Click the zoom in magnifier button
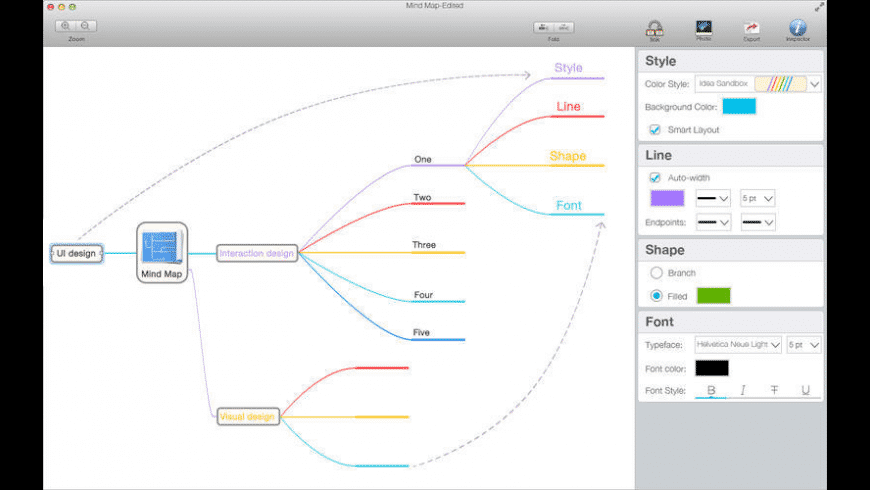This screenshot has height=490, width=870. (x=65, y=26)
